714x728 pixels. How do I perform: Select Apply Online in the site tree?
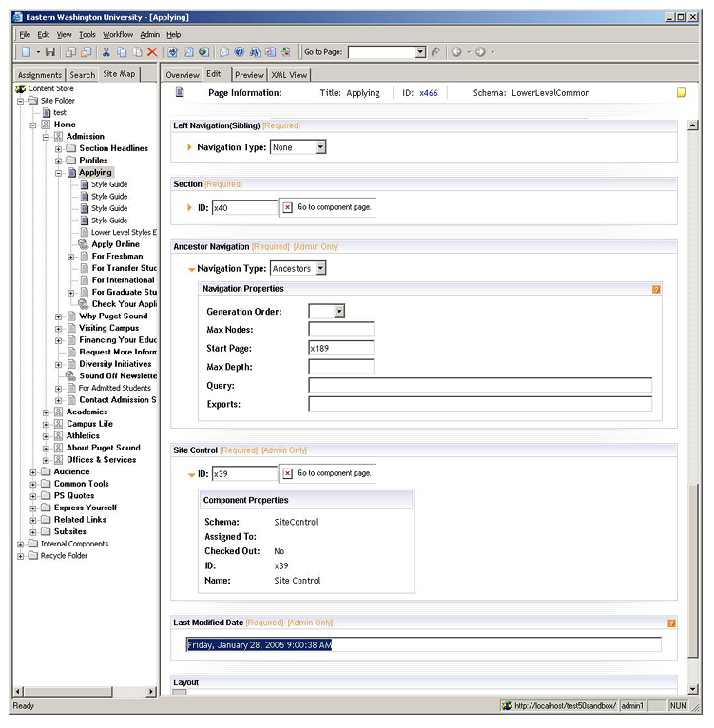click(x=115, y=244)
